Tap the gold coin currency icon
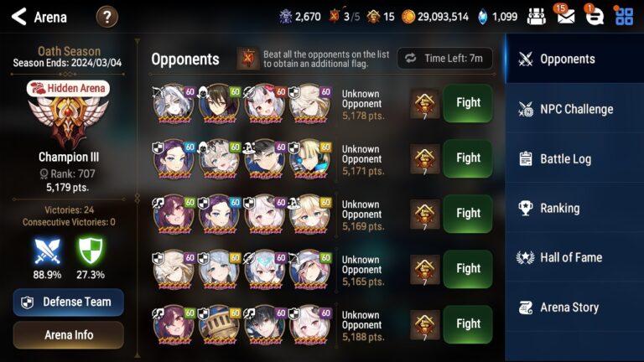This screenshot has width=644, height=362. (x=408, y=17)
